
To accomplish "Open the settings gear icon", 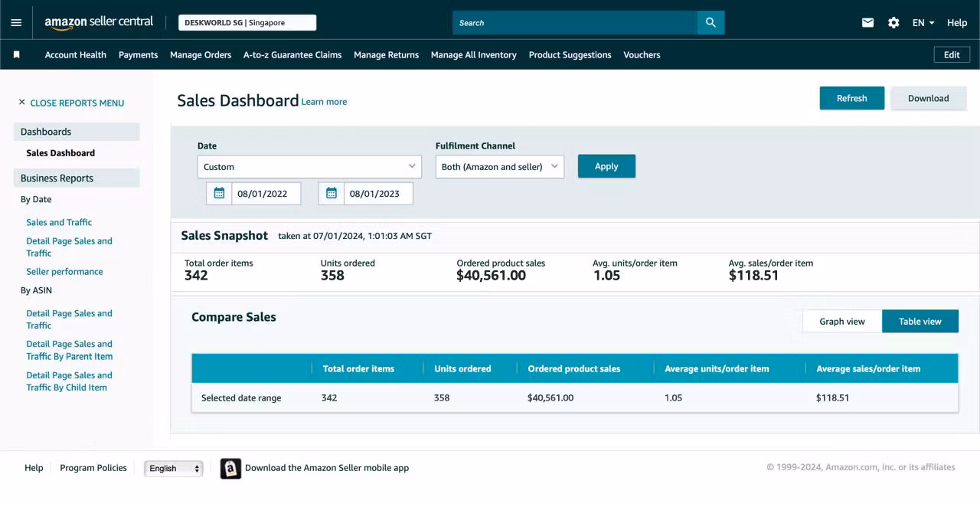I will coord(893,23).
